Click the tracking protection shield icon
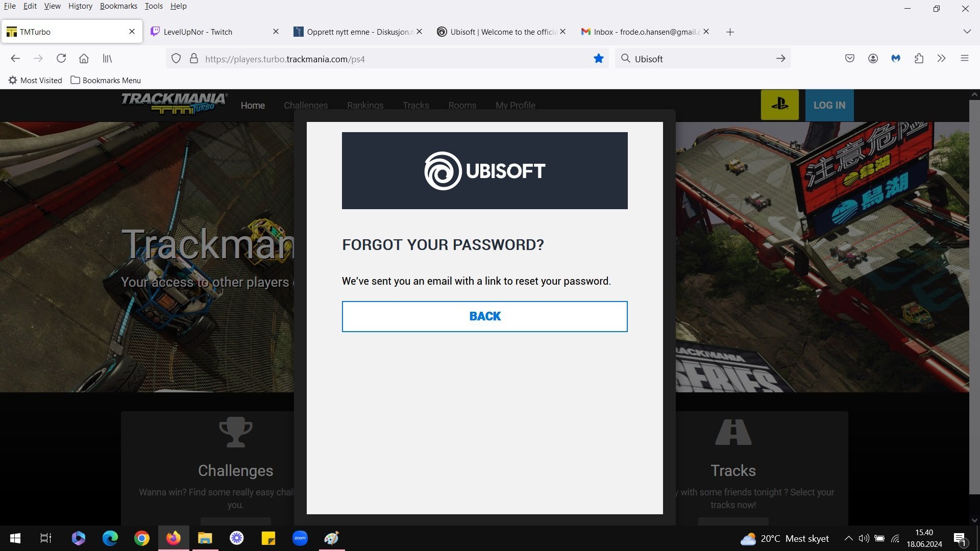 [x=176, y=59]
